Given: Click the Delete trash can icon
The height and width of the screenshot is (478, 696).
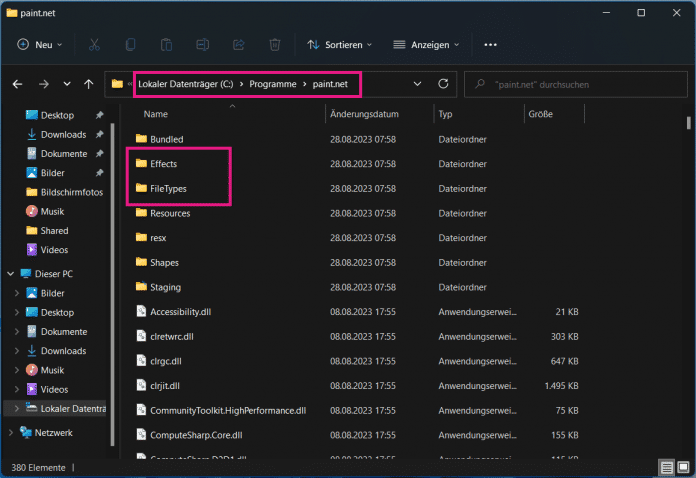Looking at the screenshot, I should tap(274, 45).
